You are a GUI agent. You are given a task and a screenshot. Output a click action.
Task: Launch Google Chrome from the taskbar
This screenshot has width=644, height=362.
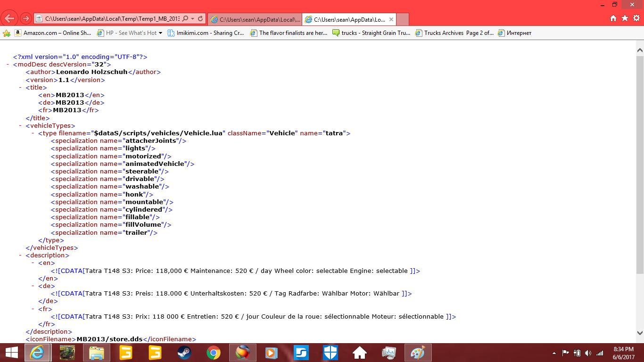point(213,353)
